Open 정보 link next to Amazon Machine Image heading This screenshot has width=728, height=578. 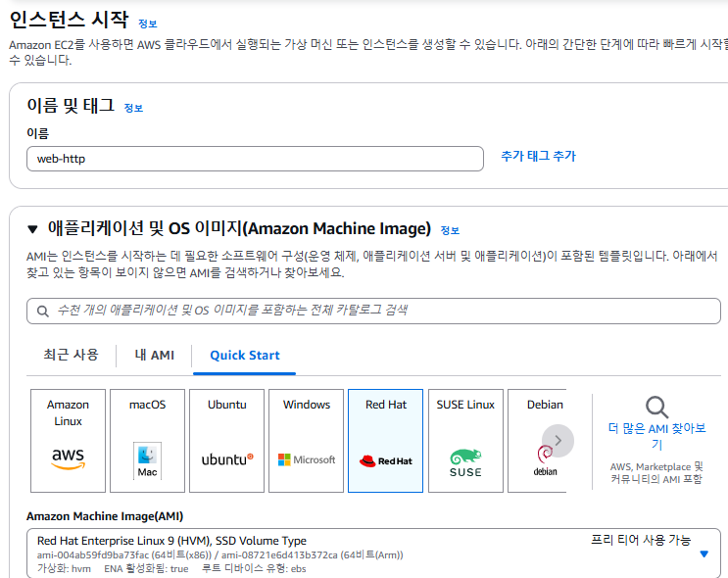pos(450,230)
